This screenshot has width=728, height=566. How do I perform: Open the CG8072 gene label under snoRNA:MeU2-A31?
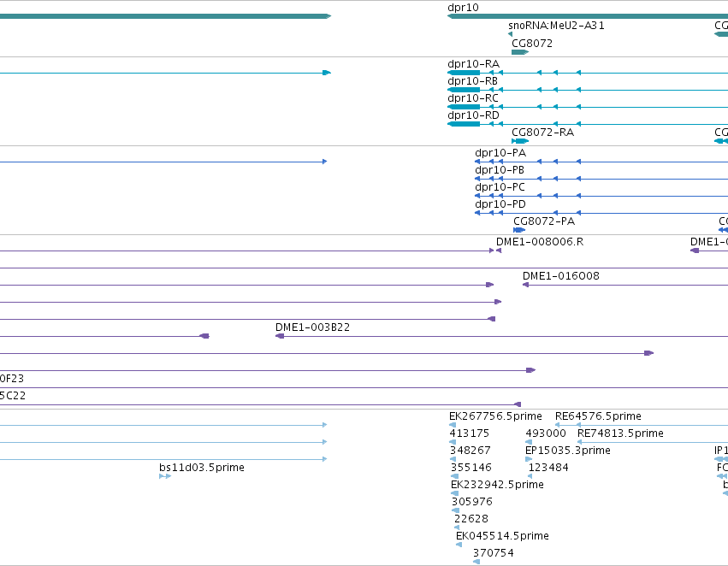pyautogui.click(x=532, y=44)
